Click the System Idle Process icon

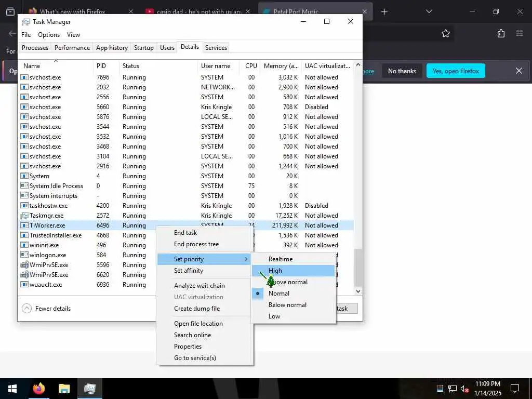(24, 186)
